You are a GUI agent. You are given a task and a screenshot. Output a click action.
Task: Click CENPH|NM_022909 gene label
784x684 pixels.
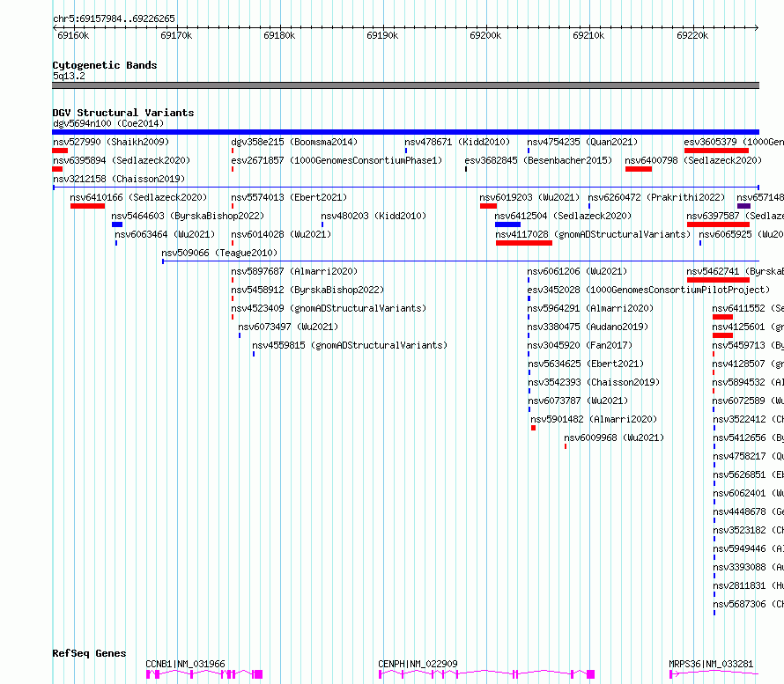pos(418,664)
